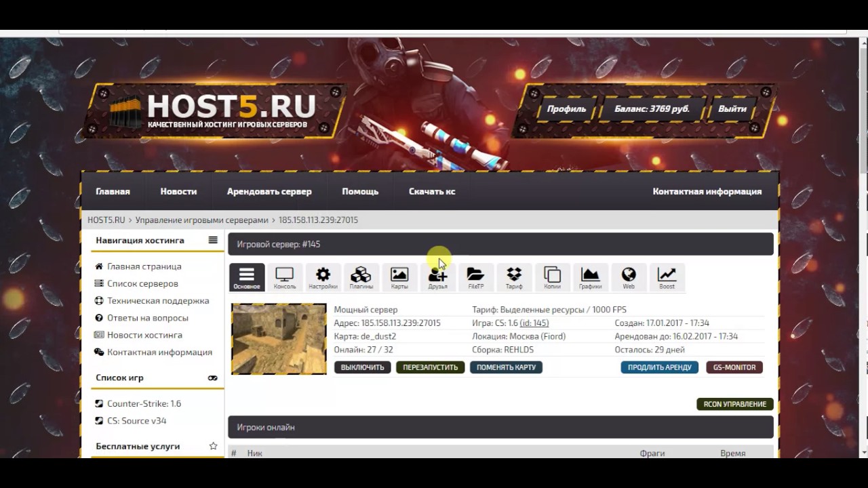Open the Консоль monitor icon tab
The height and width of the screenshot is (488, 868).
[x=285, y=278]
